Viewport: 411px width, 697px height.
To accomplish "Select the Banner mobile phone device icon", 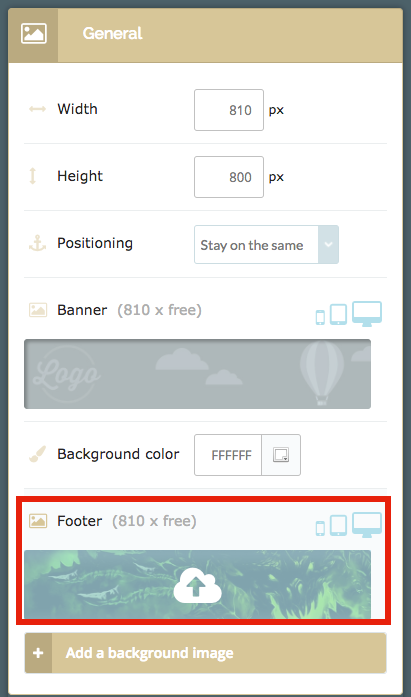I will pyautogui.click(x=320, y=317).
